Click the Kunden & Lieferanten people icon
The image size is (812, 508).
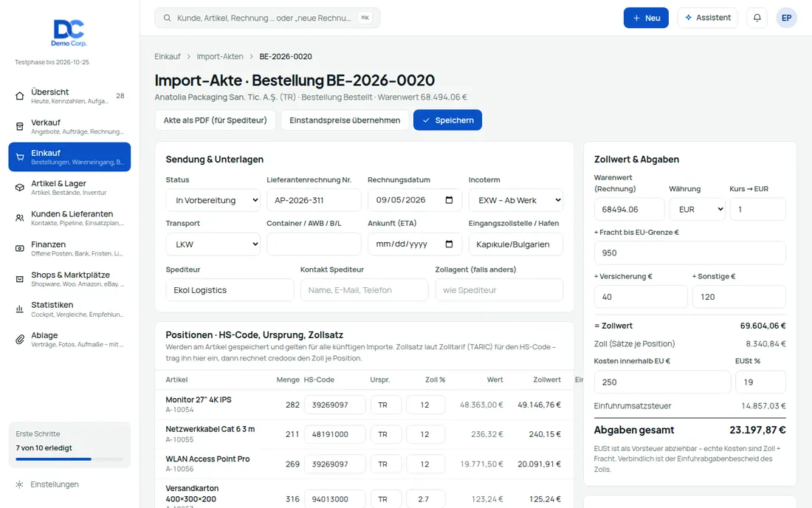(20, 218)
